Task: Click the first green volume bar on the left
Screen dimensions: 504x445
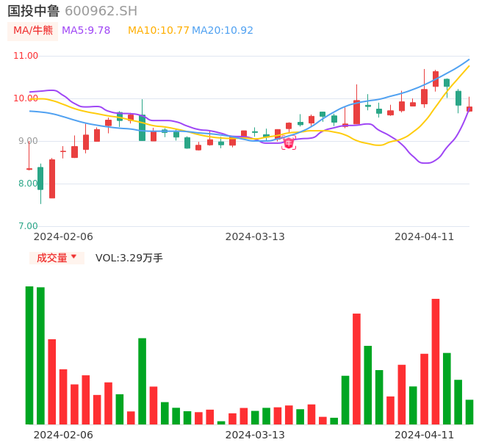Action: 29,355
